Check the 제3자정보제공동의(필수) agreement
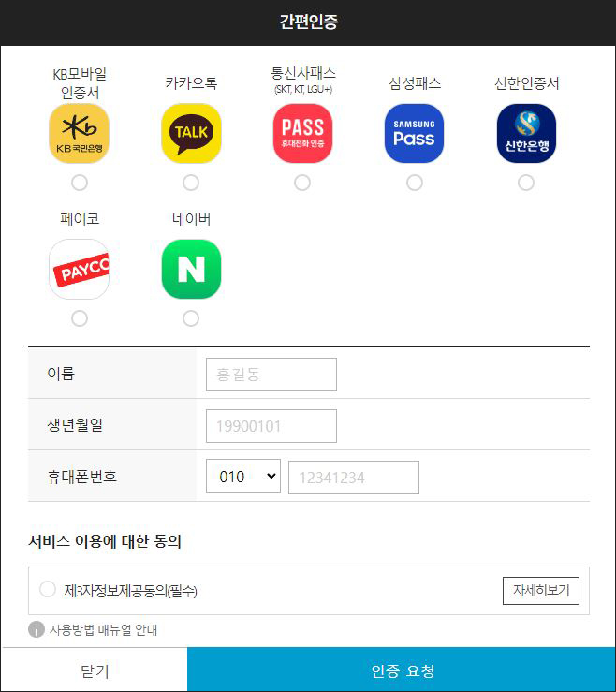Screen dimensions: 616x692 48,589
